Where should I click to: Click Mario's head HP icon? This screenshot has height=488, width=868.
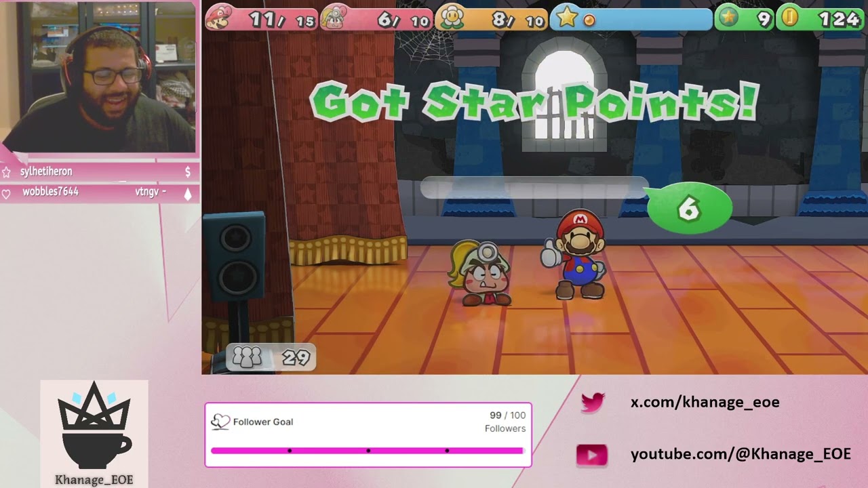[219, 16]
